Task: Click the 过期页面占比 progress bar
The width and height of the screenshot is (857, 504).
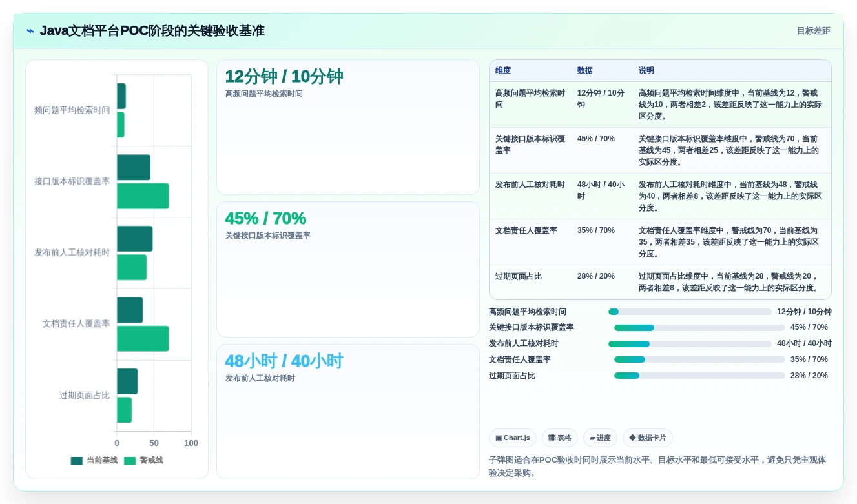Action: [699, 376]
